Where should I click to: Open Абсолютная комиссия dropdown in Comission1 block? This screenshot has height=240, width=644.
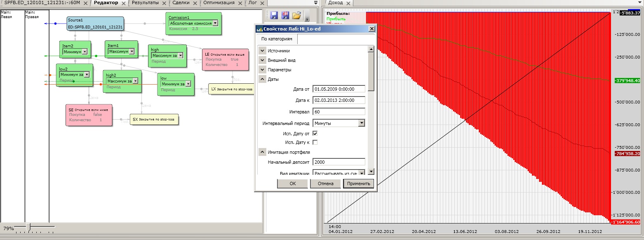pos(215,24)
